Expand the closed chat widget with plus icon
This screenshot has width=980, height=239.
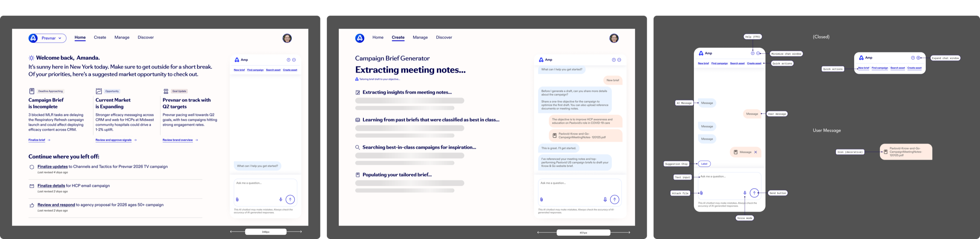(918, 58)
